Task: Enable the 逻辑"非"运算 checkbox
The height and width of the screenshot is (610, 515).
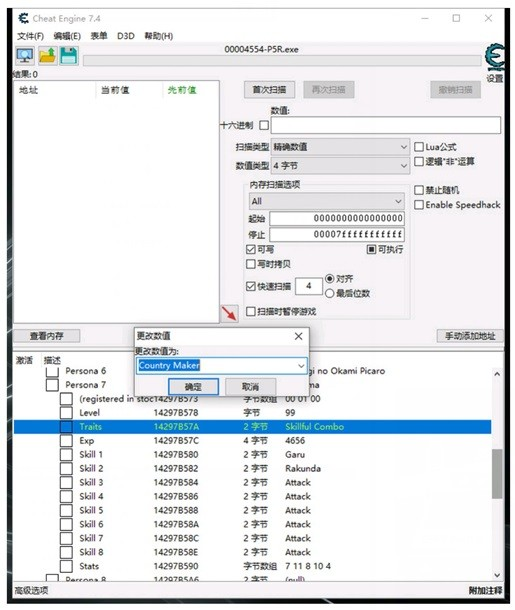Action: pos(419,161)
